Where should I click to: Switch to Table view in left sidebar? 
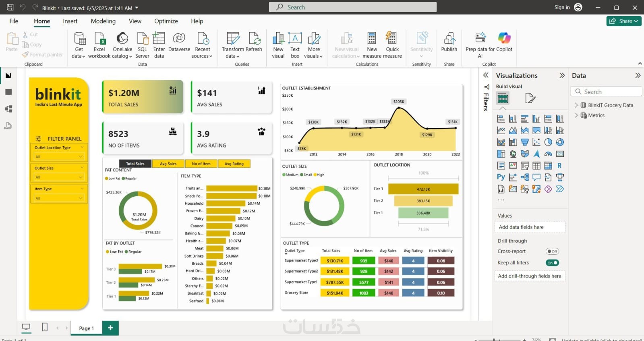pyautogui.click(x=8, y=92)
